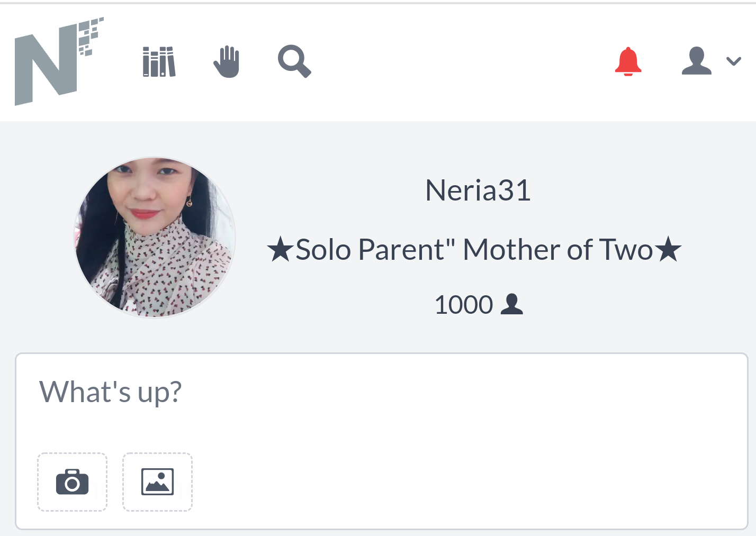This screenshot has height=536, width=756.
Task: Click the "Mother of Two" words
Action: (x=557, y=249)
